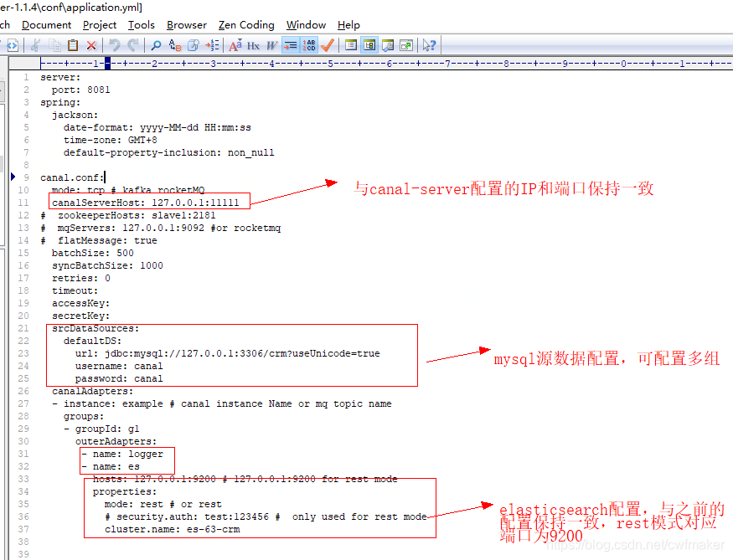733x560 pixels.
Task: Open the Help menu
Action: tap(348, 25)
